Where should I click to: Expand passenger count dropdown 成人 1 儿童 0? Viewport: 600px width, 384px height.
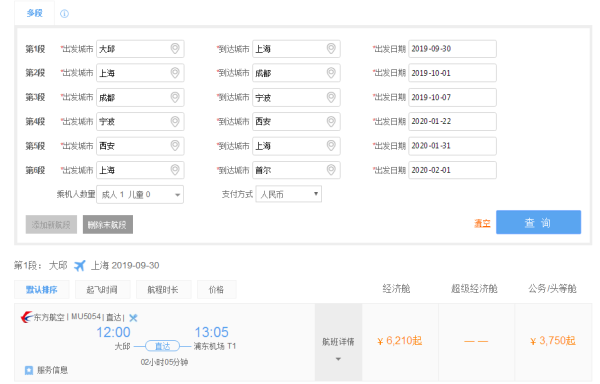[140, 194]
